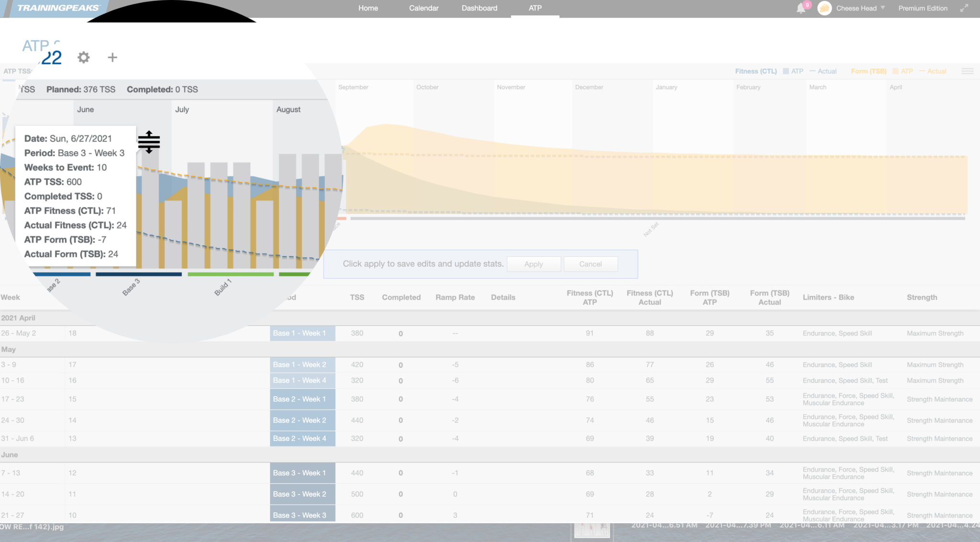Screen dimensions: 980x542
Task: Collapse the 2021 April section header
Action: 18,318
